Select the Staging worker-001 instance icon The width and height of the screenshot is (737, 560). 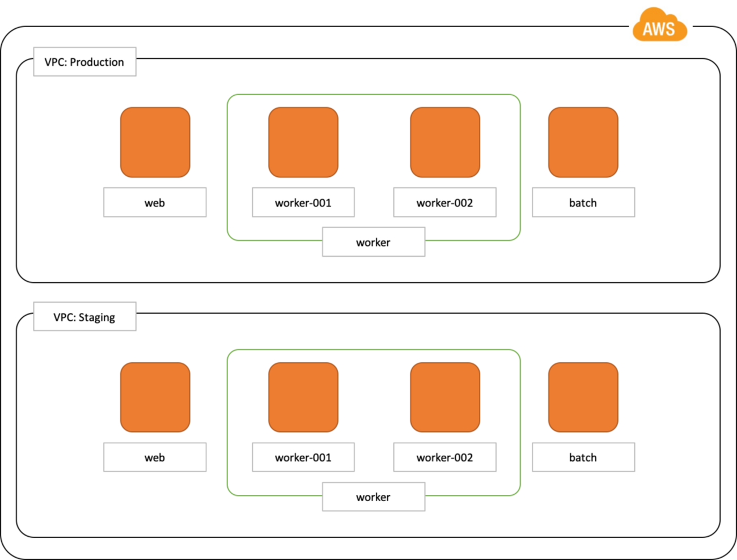tap(303, 397)
